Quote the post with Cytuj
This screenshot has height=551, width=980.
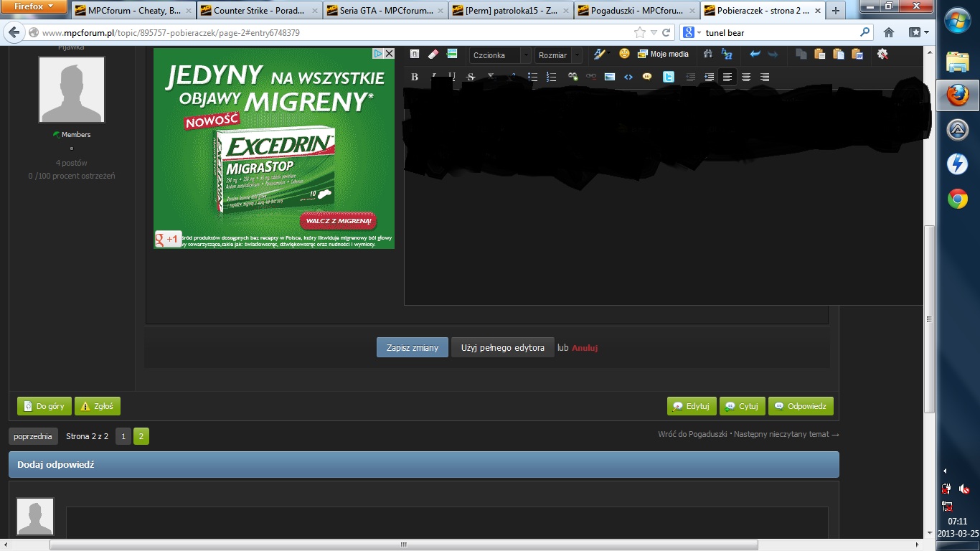pyautogui.click(x=743, y=406)
